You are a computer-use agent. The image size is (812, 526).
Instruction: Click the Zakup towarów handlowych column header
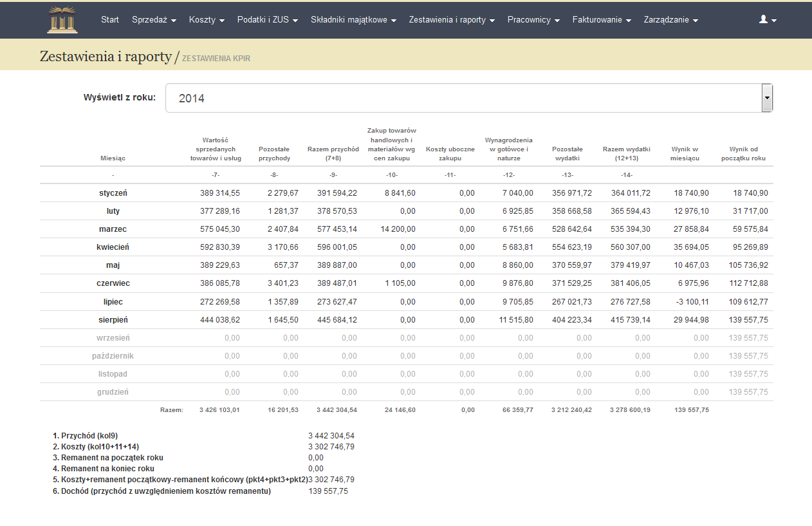click(x=392, y=144)
